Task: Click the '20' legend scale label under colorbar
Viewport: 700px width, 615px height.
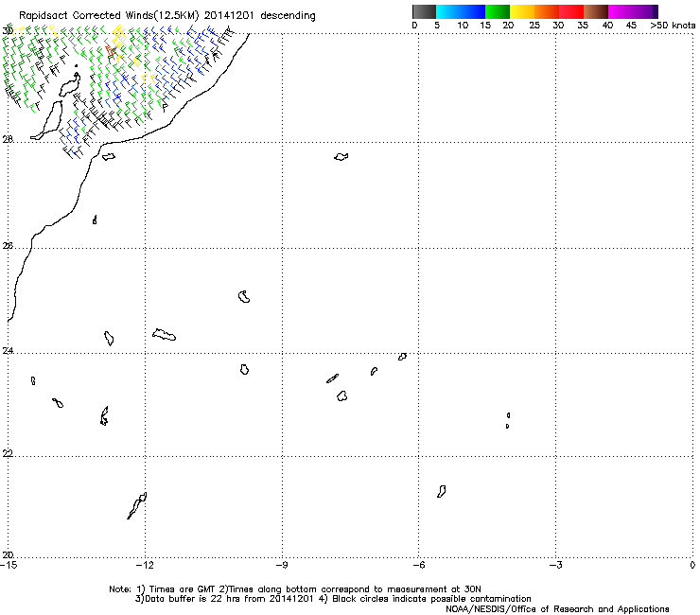Action: pos(508,26)
